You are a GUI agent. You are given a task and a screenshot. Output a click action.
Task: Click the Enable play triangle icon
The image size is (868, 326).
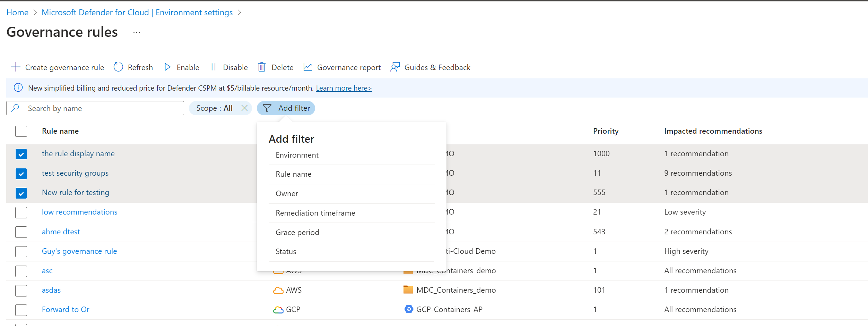pos(167,67)
